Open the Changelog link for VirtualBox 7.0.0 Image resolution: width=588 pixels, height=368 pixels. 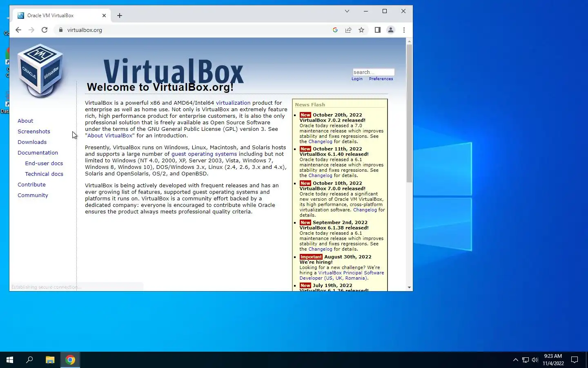coord(365,210)
